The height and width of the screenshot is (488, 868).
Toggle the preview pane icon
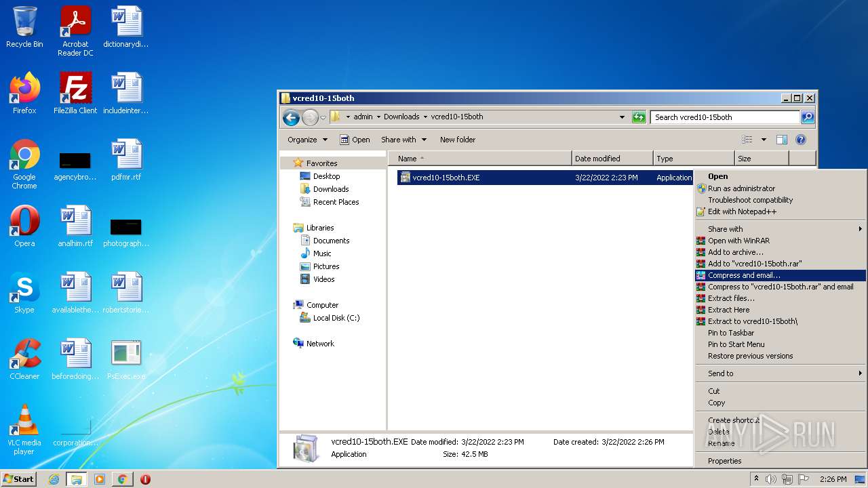pyautogui.click(x=781, y=140)
